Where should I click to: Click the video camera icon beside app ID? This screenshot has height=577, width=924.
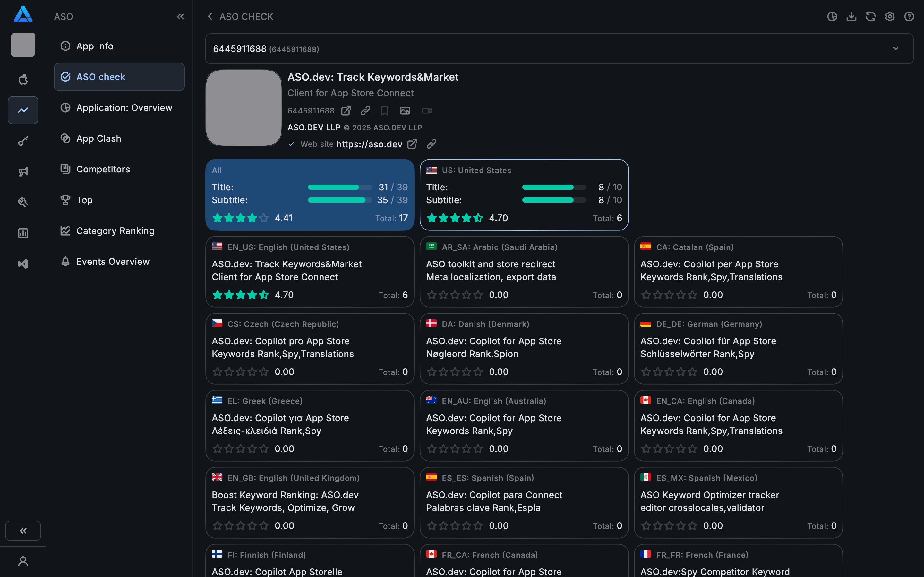(x=426, y=111)
